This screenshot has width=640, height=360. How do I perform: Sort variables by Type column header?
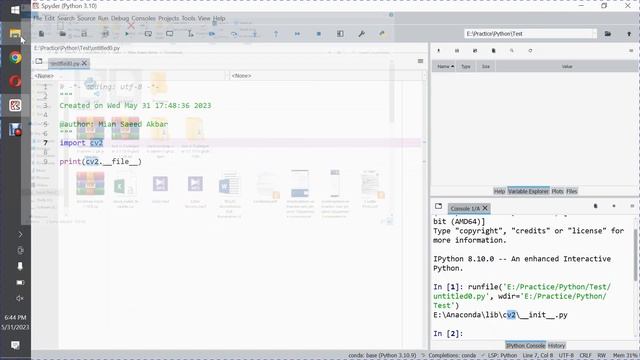tap(466, 66)
